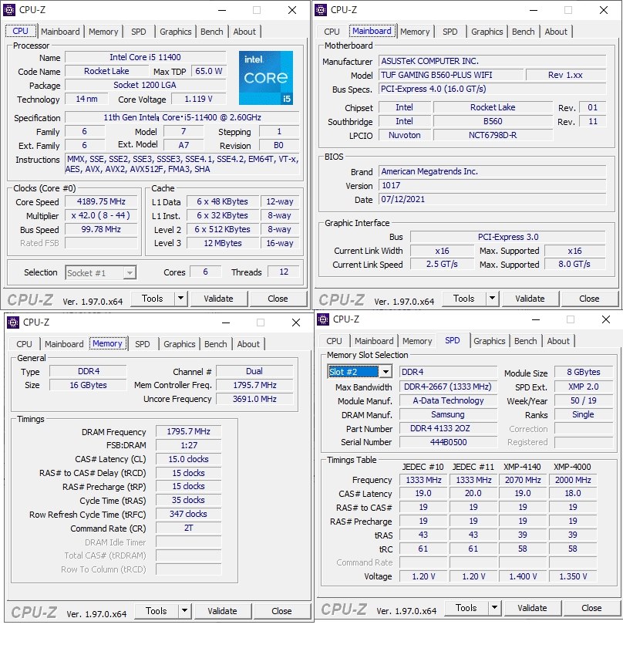
Task: Click the BIOS Brand 'American Megatrends Inc.'
Action: [493, 171]
